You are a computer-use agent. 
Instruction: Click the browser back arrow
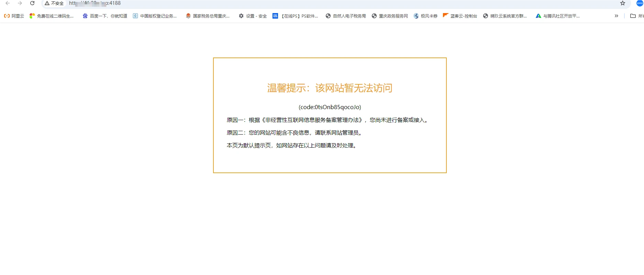8,3
